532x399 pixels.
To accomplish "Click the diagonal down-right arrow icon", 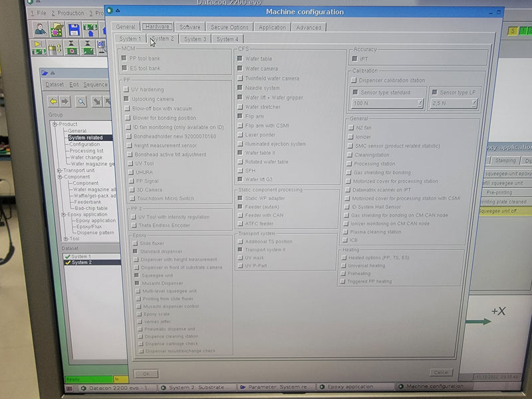I will click(x=97, y=102).
